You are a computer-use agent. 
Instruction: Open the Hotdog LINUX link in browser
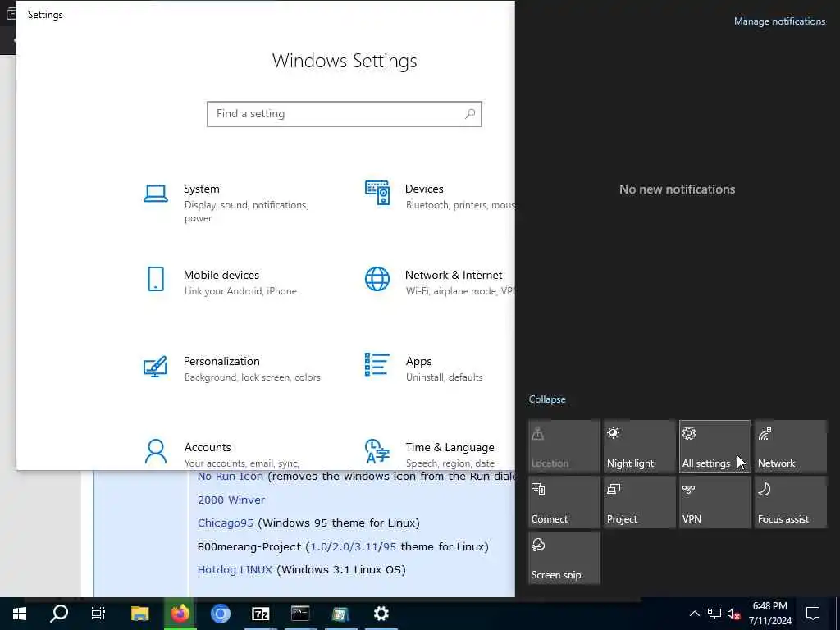(235, 570)
